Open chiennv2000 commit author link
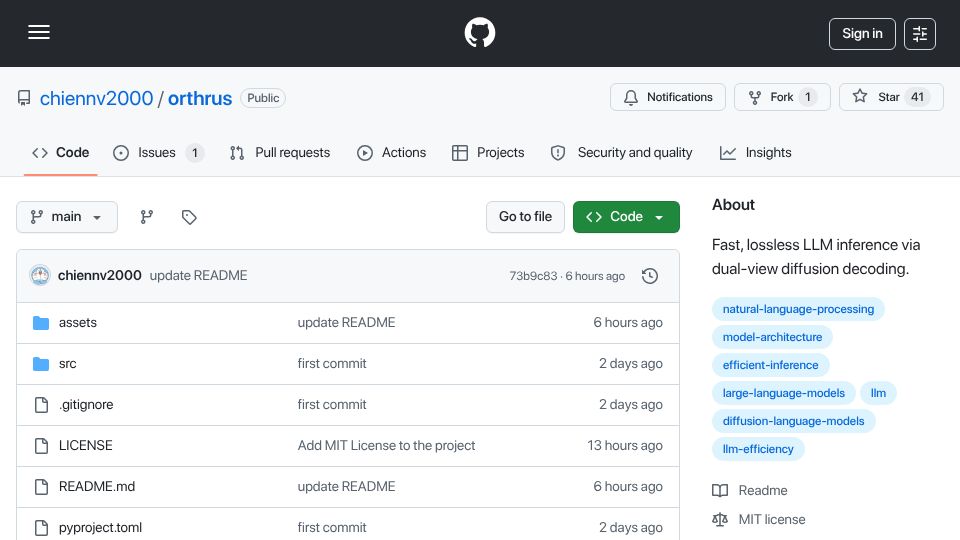The image size is (960, 540). 100,276
